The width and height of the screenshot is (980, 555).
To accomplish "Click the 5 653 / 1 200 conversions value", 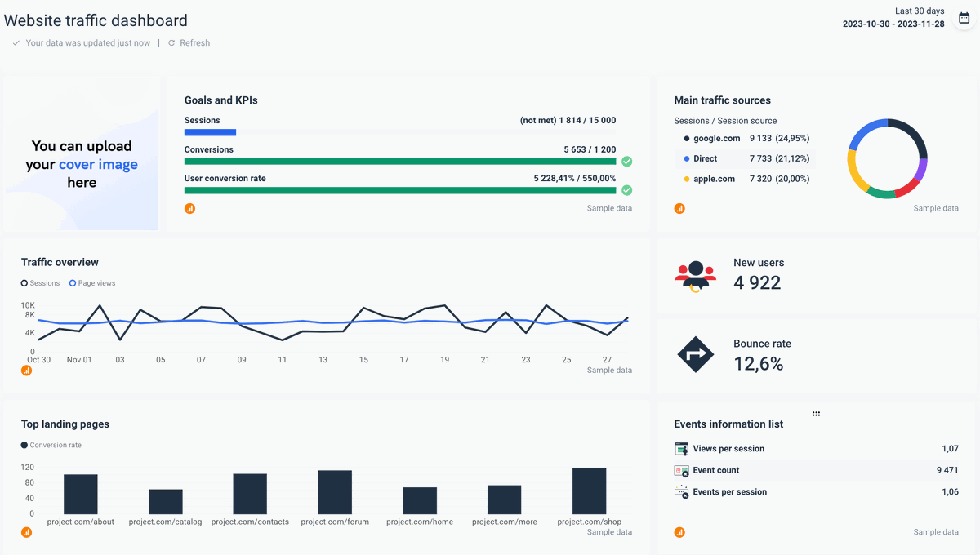I will click(x=590, y=150).
